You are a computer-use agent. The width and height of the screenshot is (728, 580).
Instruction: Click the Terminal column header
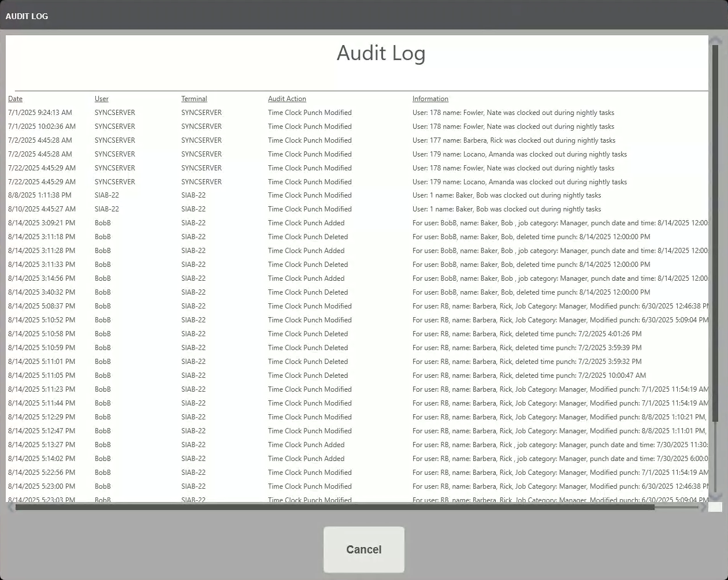(194, 99)
